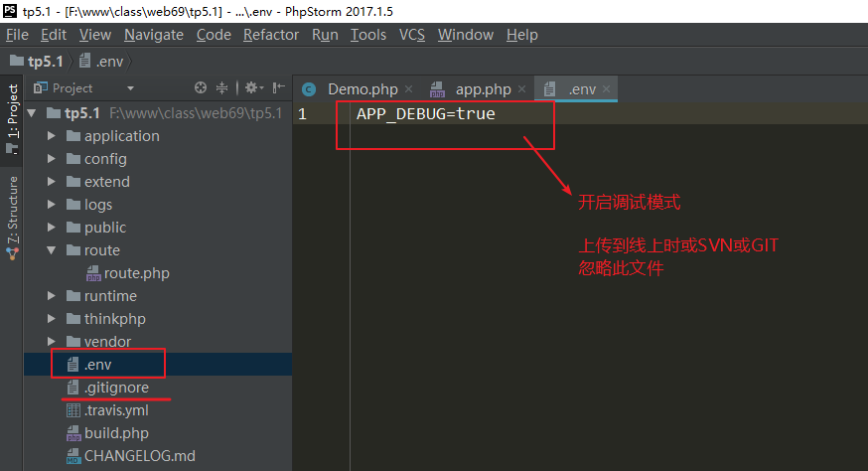Select the .env file in tree
The image size is (868, 471).
coord(89,364)
